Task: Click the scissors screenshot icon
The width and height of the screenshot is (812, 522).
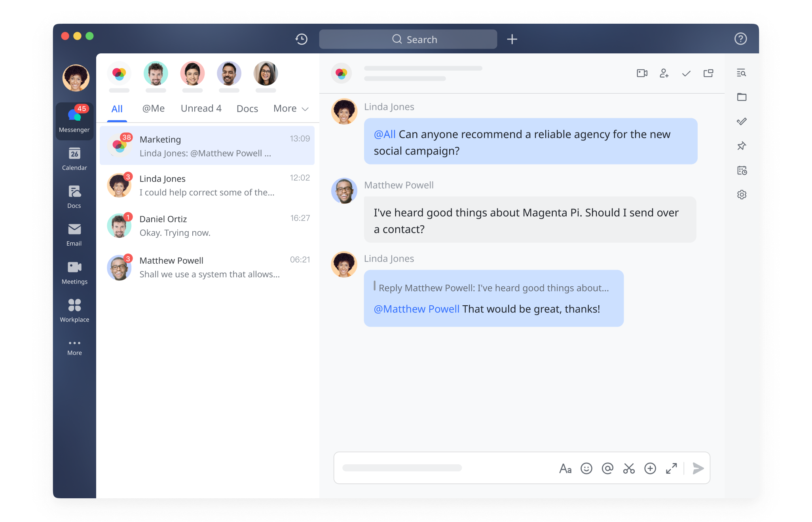Action: coord(629,469)
